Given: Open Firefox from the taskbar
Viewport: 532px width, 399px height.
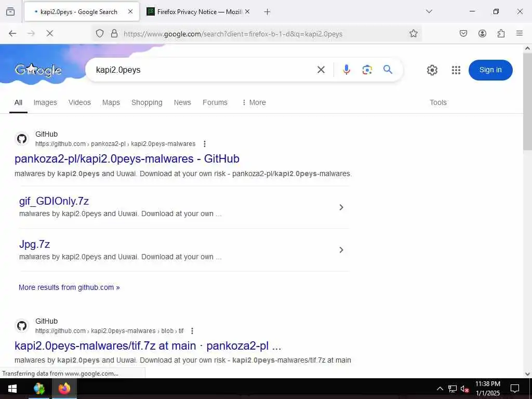Looking at the screenshot, I should (64, 389).
